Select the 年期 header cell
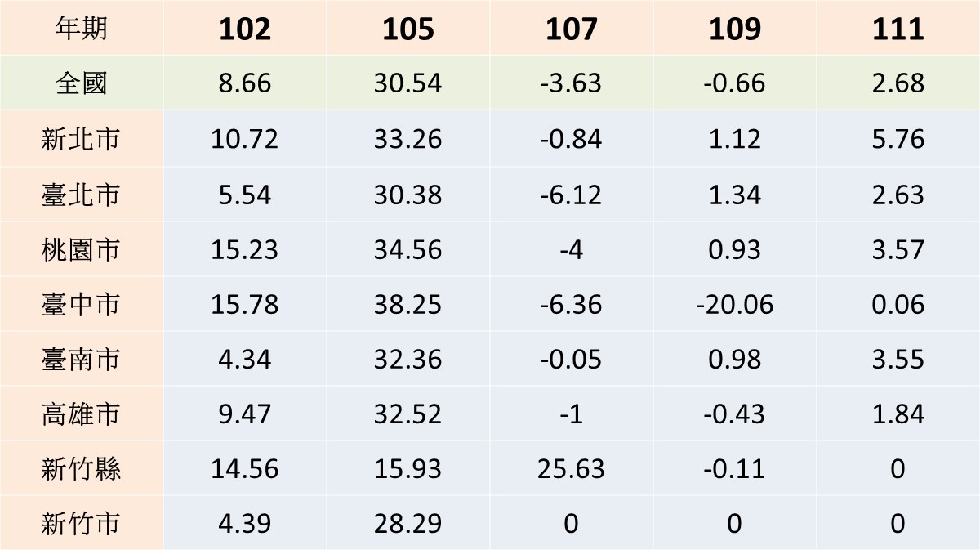 [x=82, y=28]
